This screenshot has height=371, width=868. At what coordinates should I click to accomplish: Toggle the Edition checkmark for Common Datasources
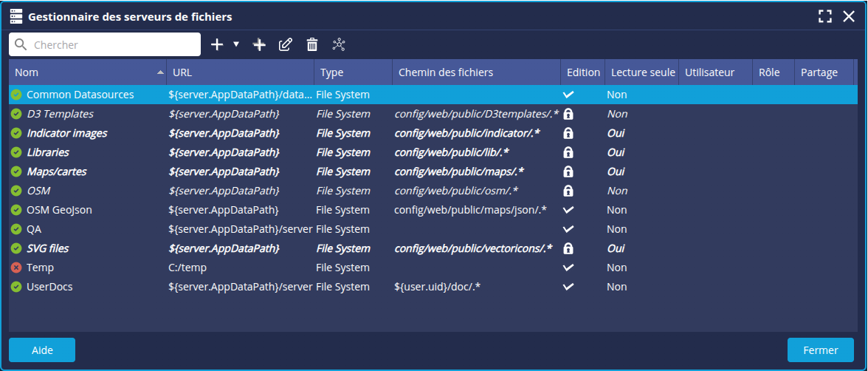click(x=568, y=95)
